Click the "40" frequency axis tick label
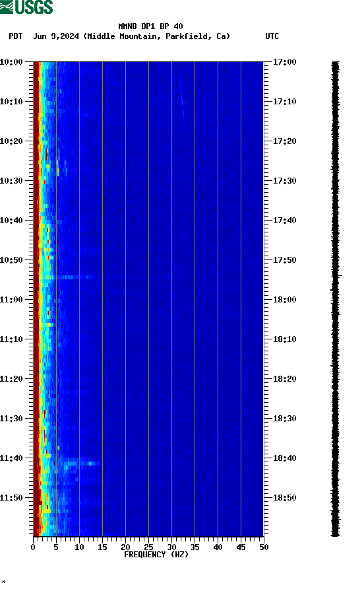The image size is (364, 589). coord(218,547)
